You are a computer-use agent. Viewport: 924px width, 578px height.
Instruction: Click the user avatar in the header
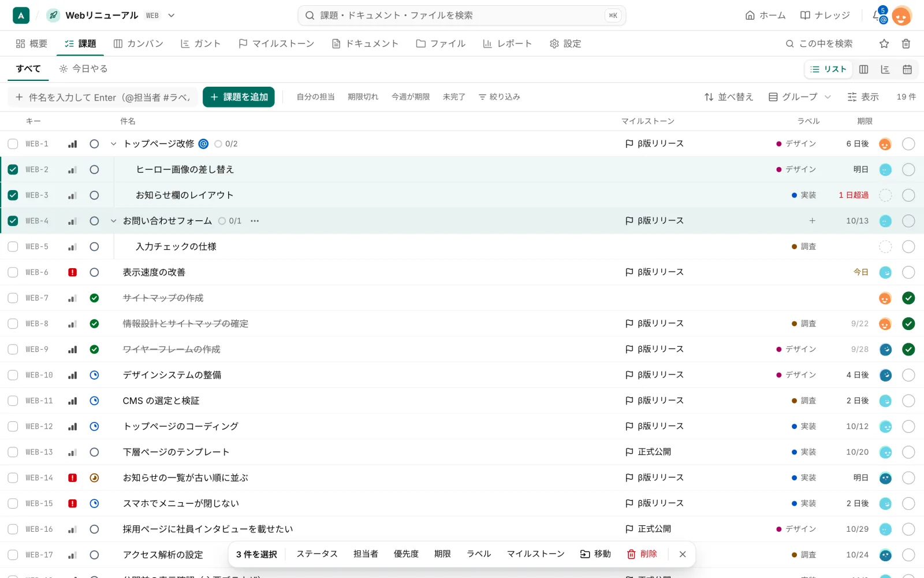[x=901, y=16]
